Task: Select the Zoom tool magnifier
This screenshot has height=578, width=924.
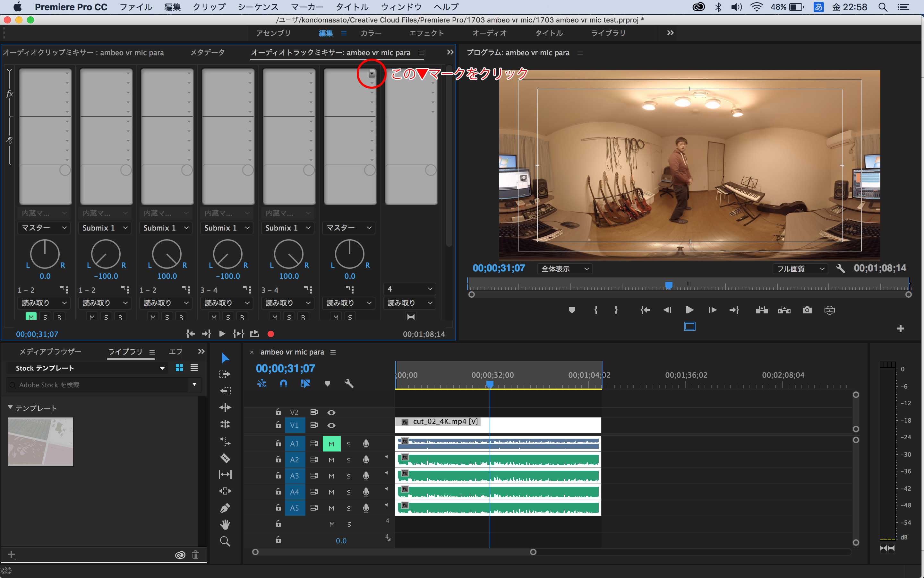Action: point(225,541)
